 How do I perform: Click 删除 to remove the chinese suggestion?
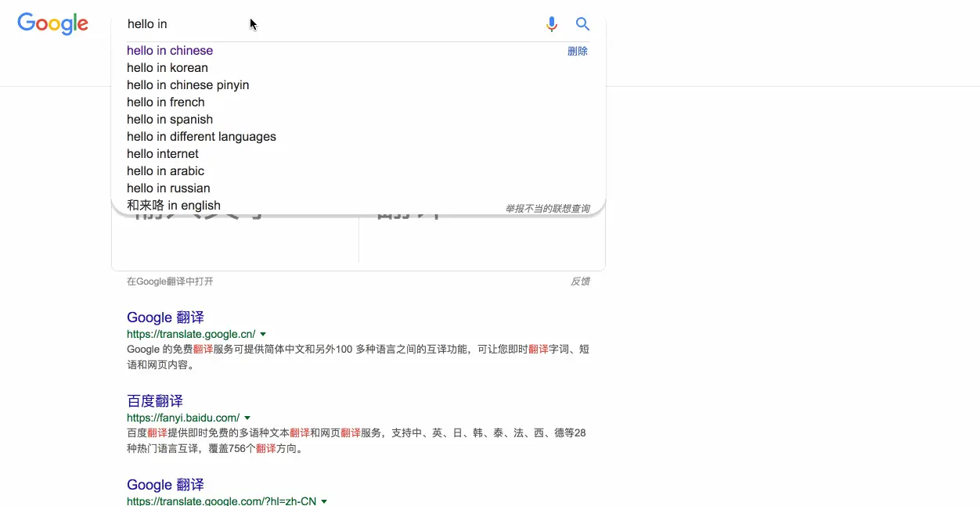click(x=578, y=51)
